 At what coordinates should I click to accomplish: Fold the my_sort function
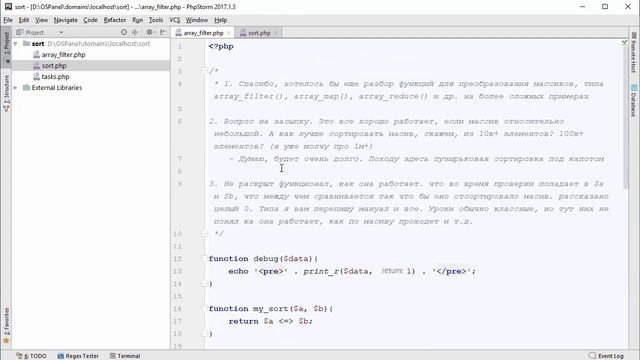[204, 309]
